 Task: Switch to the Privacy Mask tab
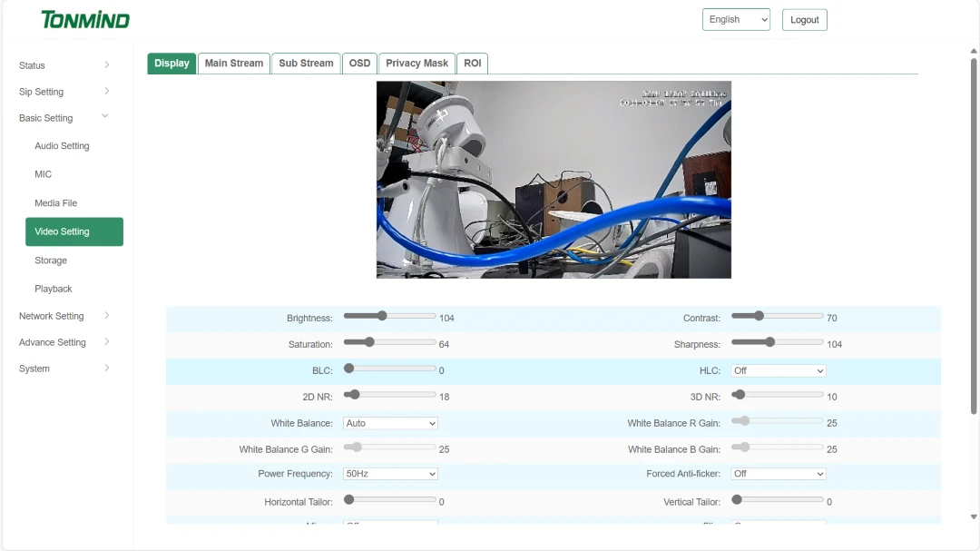[x=416, y=64]
